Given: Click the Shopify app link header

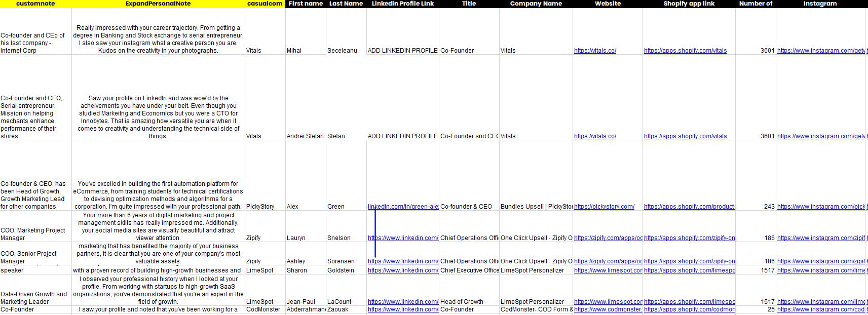Looking at the screenshot, I should coord(689,4).
